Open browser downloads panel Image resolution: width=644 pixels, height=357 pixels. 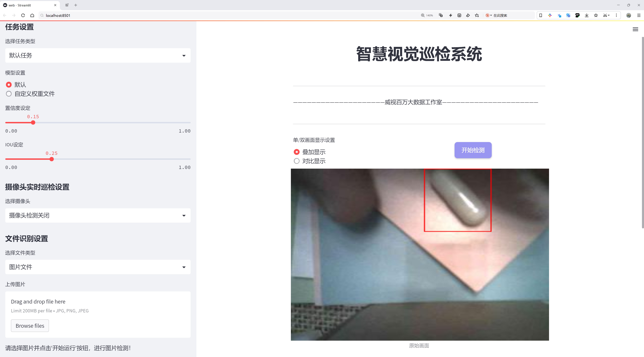point(587,15)
